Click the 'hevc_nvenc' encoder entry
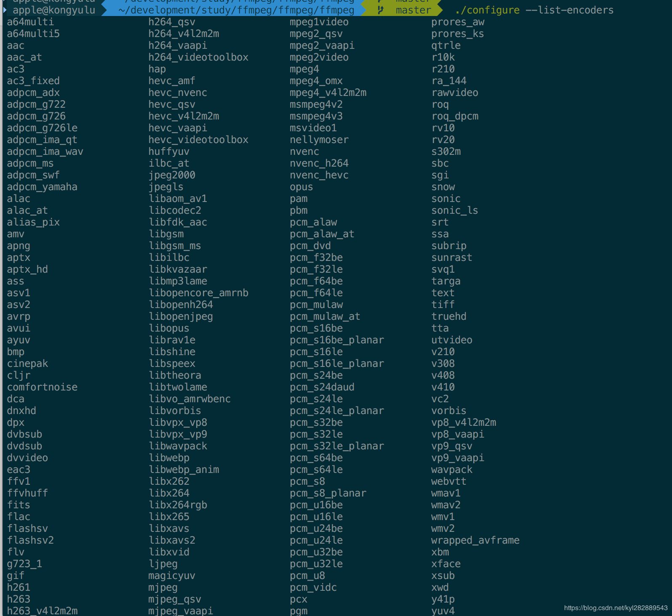 (178, 93)
